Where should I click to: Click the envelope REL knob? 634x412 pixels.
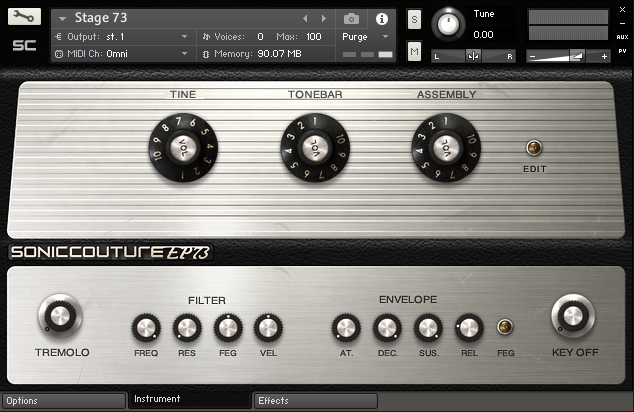469,328
